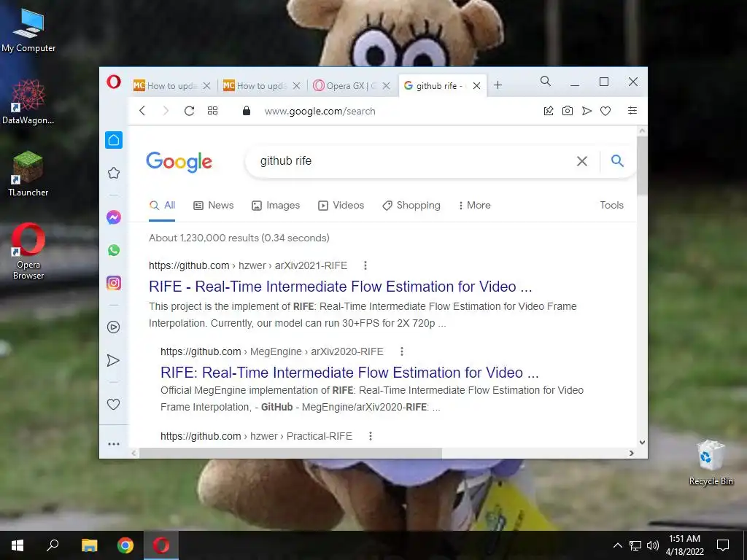Viewport: 747px width, 560px height.
Task: Open Messenger in Opera sidebar
Action: pos(113,217)
